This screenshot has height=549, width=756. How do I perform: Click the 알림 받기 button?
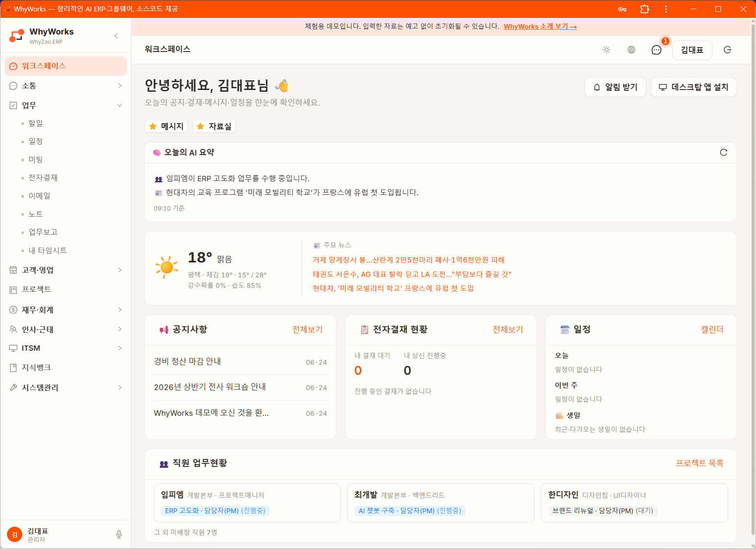616,87
